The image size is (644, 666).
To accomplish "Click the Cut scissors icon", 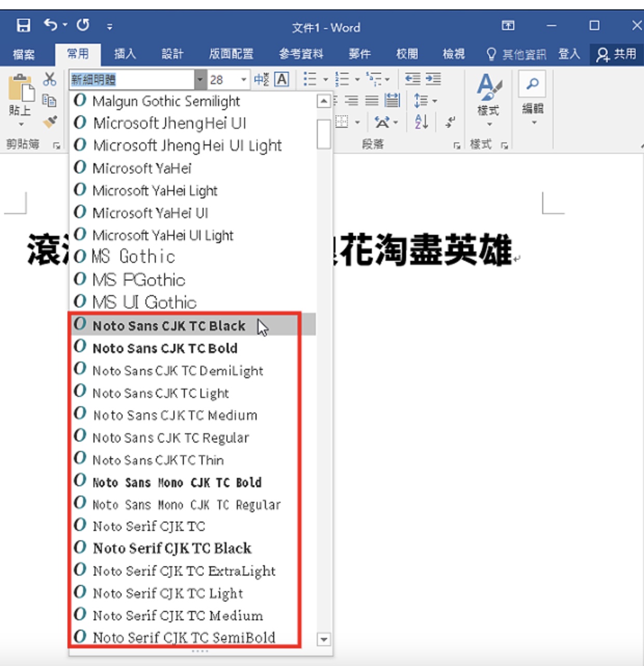I will (50, 79).
